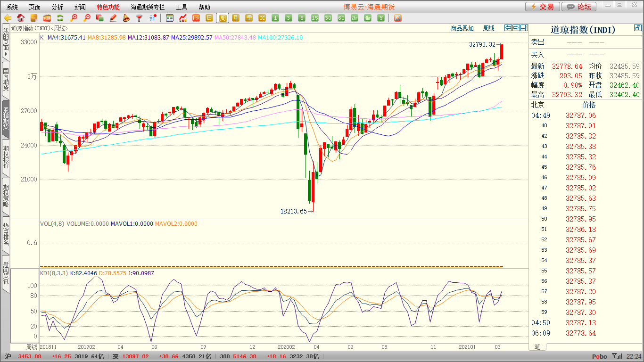
Task: Select the 60-minute period button
Action: click(x=341, y=18)
